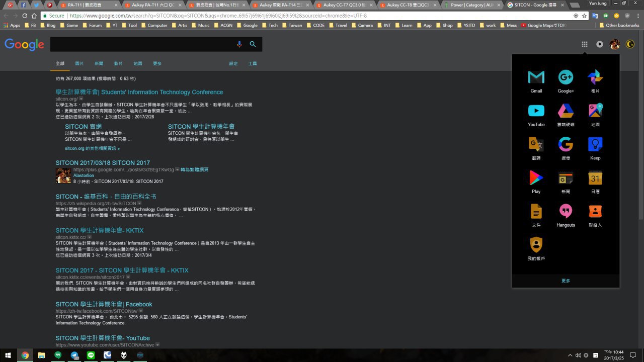This screenshot has width=644, height=362.
Task: Open the Windows Action Center
Action: [632, 355]
